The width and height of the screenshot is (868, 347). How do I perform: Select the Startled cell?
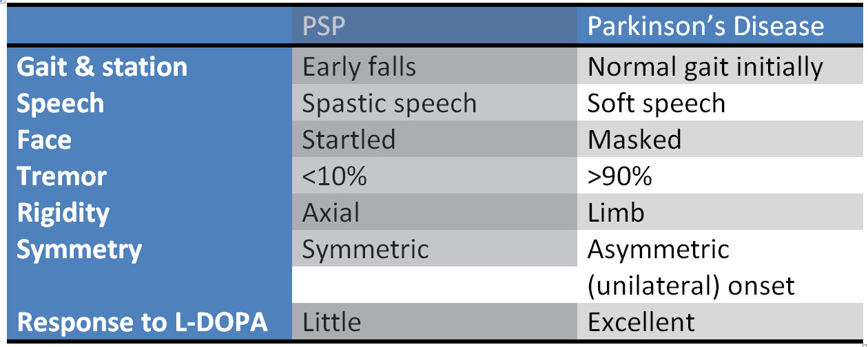point(349,140)
